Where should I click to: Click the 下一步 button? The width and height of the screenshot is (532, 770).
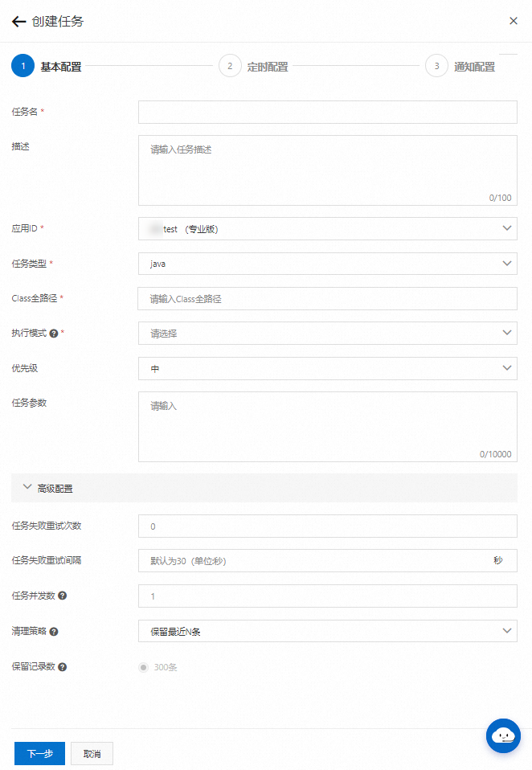pos(39,753)
